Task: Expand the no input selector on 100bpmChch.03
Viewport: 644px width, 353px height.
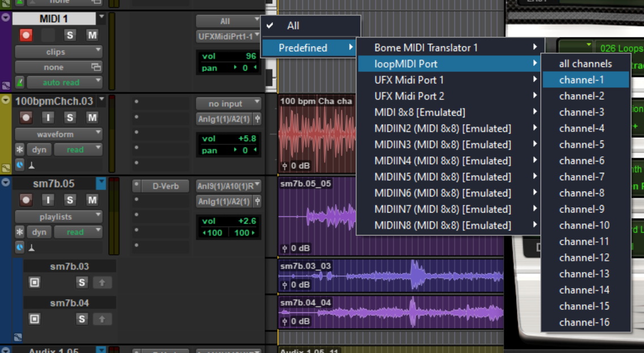Action: (x=228, y=104)
